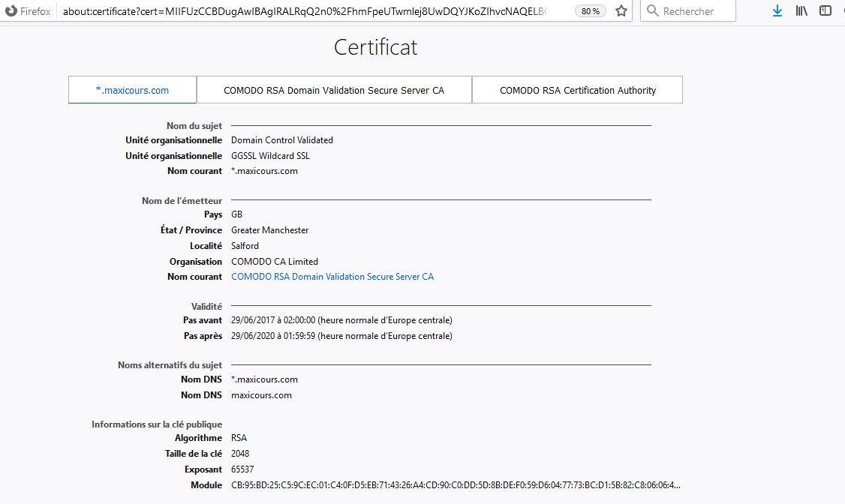Click the 'Pas avant' date 29/06/2017
This screenshot has height=504, width=845.
coord(341,320)
